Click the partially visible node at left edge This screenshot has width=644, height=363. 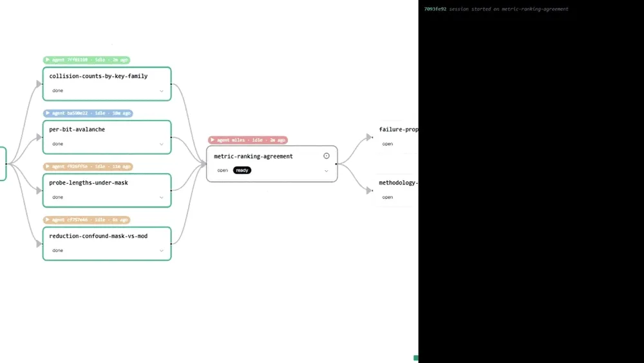[3, 164]
